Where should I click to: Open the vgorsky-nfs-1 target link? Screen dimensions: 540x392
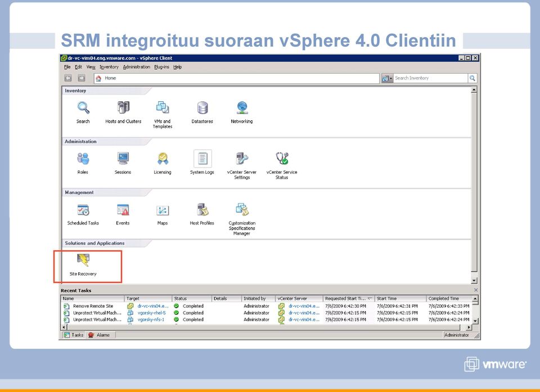[x=151, y=319]
